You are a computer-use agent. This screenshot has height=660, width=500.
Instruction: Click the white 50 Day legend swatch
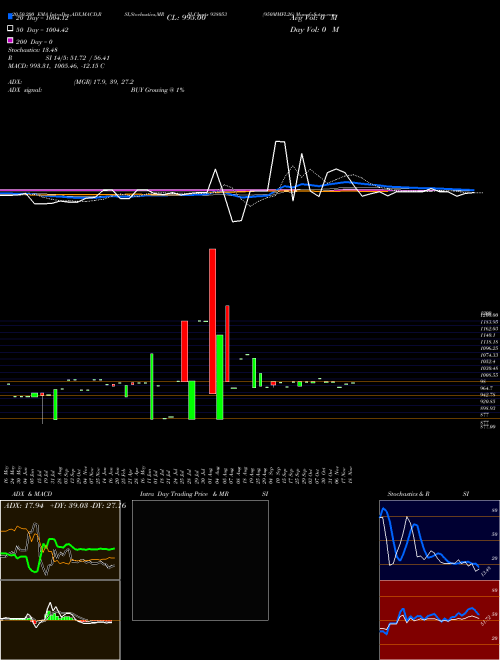pyautogui.click(x=10, y=29)
